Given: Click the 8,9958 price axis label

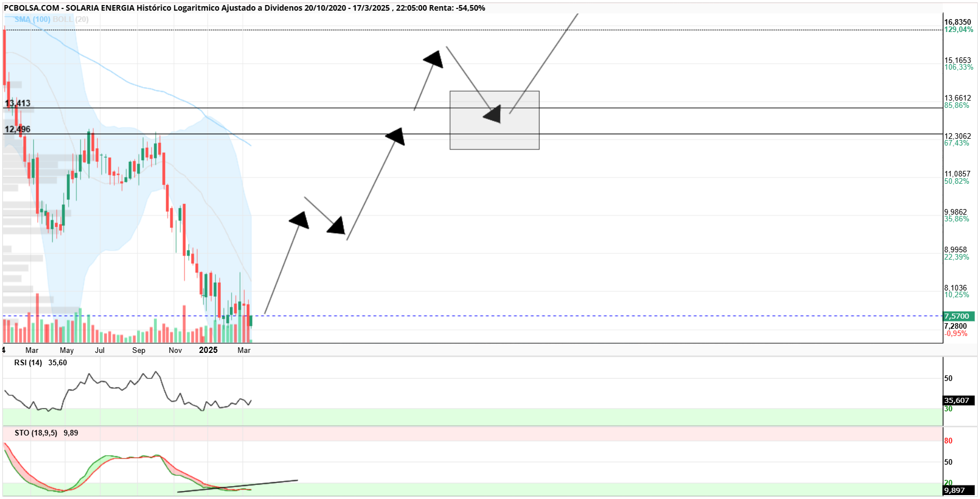Looking at the screenshot, I should tap(955, 249).
